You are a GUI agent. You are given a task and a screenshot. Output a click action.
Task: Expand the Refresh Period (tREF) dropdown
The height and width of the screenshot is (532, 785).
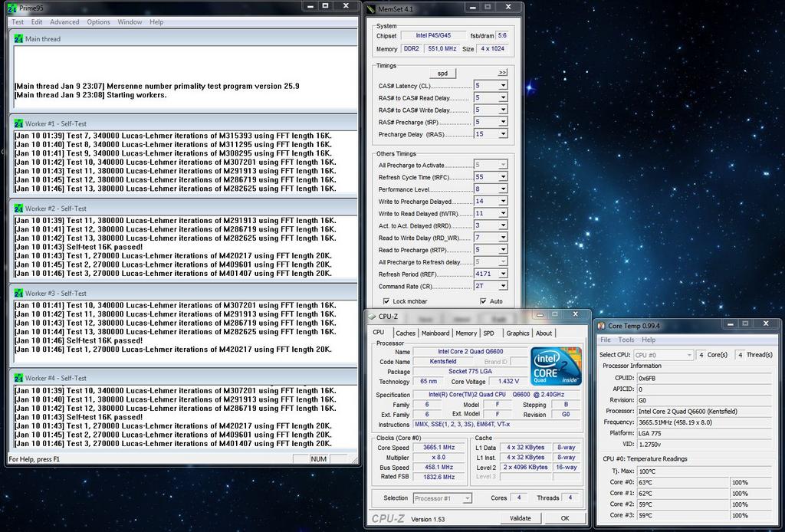(503, 274)
